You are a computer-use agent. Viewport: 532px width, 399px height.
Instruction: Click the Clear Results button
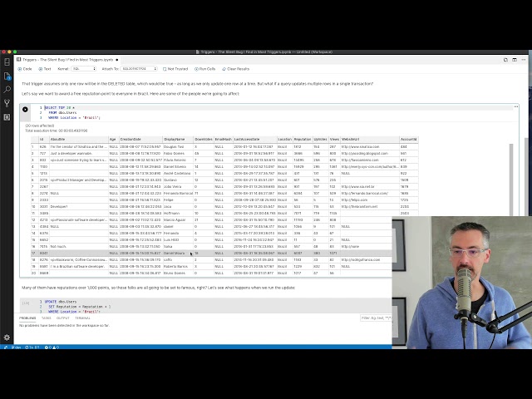click(x=236, y=69)
